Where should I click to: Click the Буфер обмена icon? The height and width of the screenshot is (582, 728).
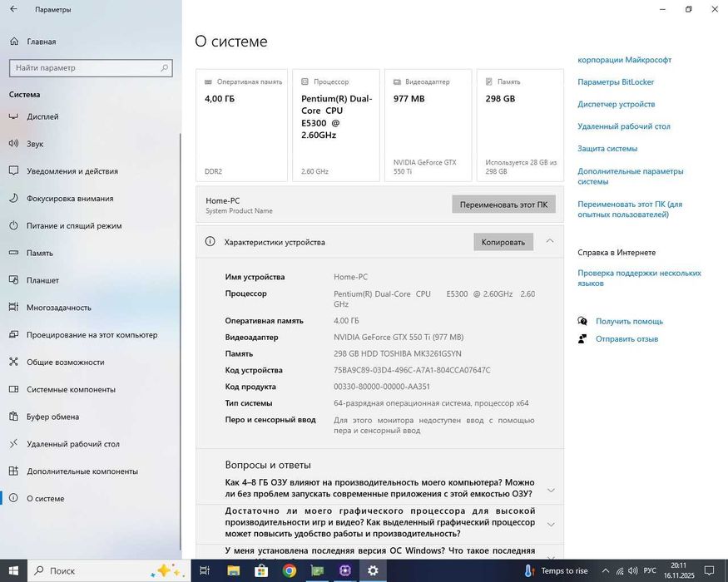coord(13,417)
